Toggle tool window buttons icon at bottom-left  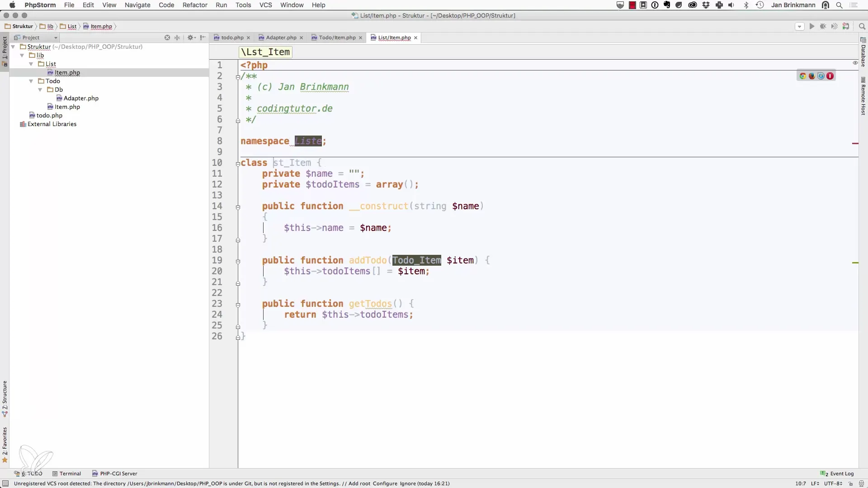click(x=5, y=483)
